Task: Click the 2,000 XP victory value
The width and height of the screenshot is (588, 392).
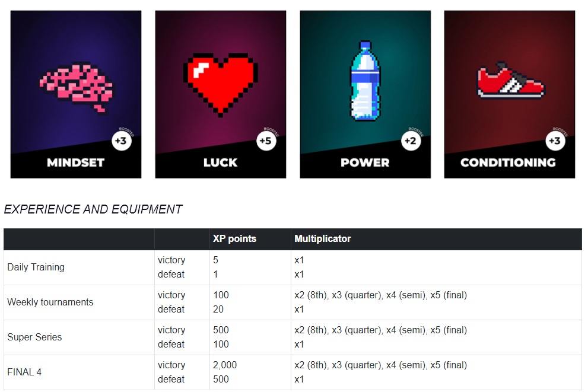Action: pyautogui.click(x=225, y=365)
